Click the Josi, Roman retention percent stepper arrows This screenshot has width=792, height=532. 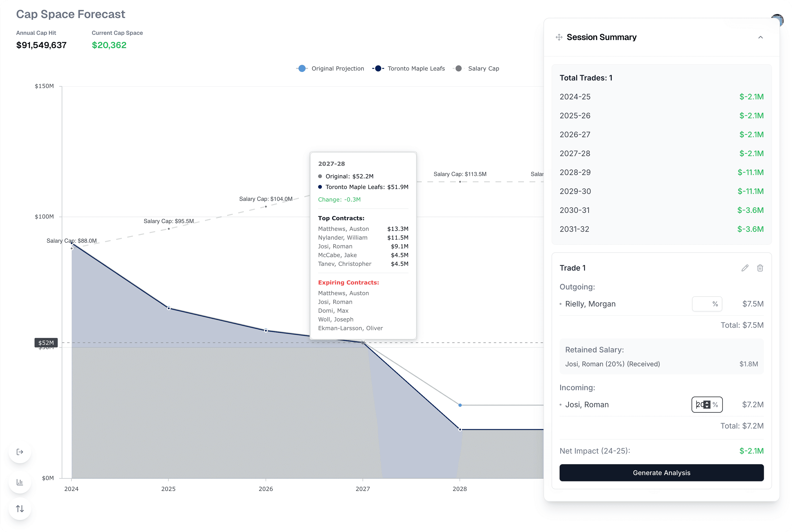point(707,404)
